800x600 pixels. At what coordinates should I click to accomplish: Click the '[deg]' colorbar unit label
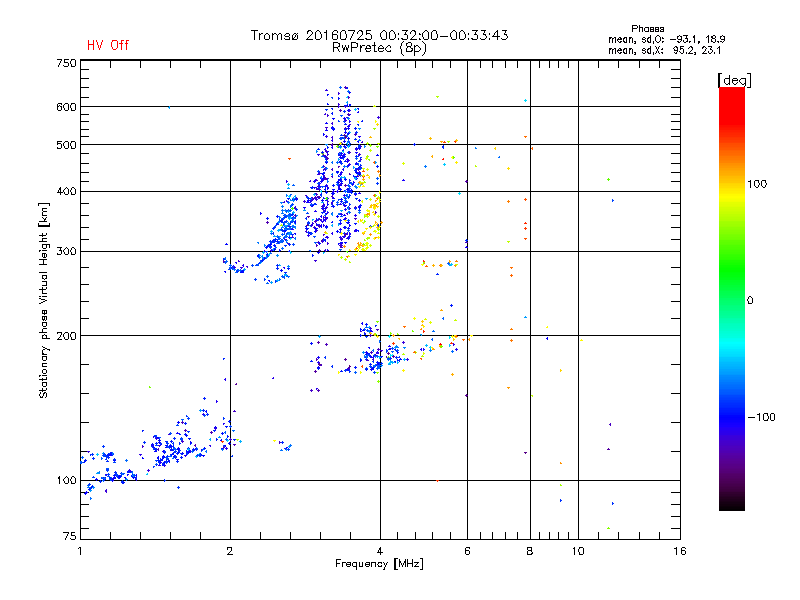(734, 80)
